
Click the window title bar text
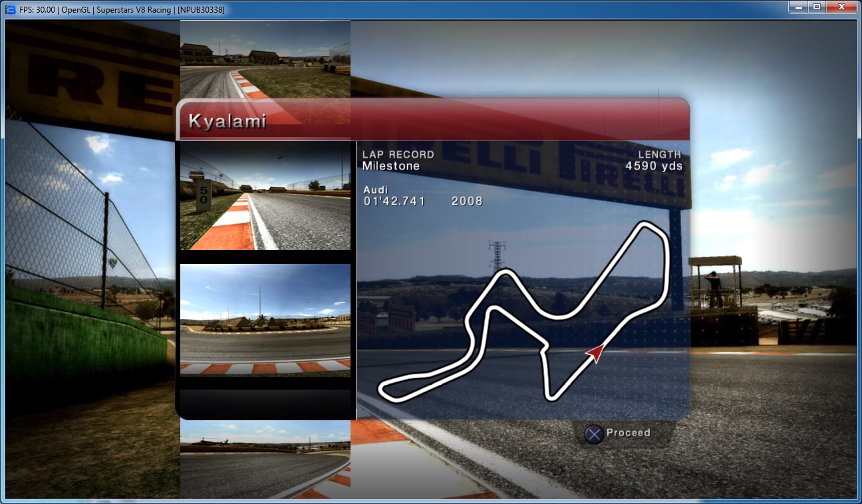[122, 10]
